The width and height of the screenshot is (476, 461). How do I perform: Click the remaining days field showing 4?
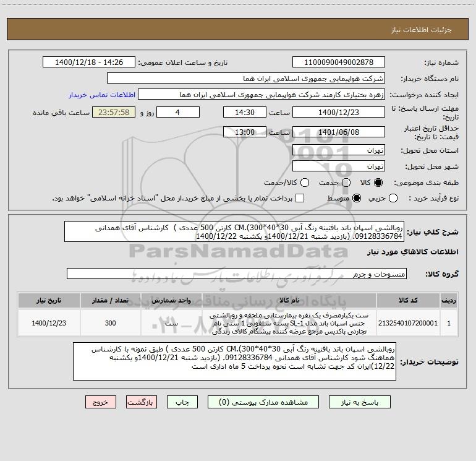pyautogui.click(x=178, y=112)
